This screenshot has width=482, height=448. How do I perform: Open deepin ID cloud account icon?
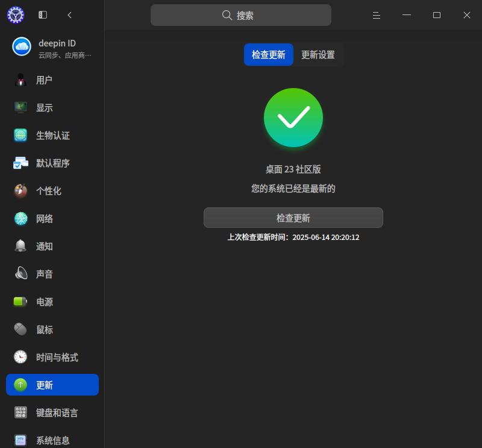(22, 46)
